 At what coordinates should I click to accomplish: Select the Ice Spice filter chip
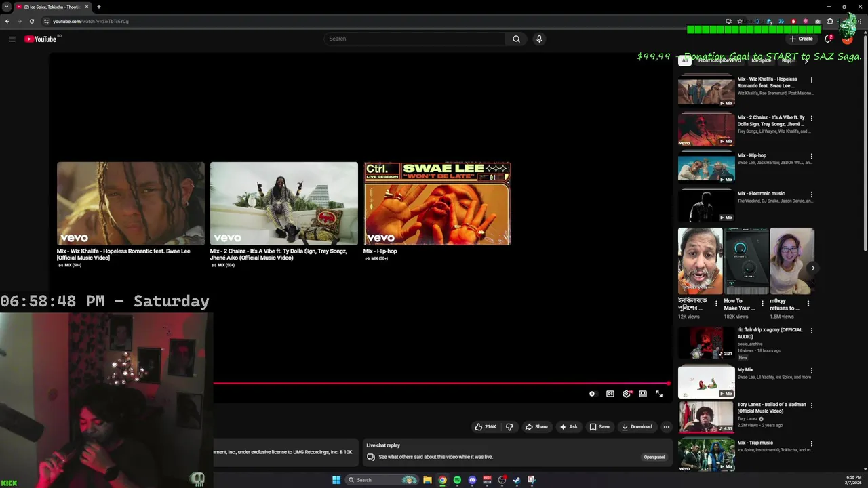tap(761, 60)
